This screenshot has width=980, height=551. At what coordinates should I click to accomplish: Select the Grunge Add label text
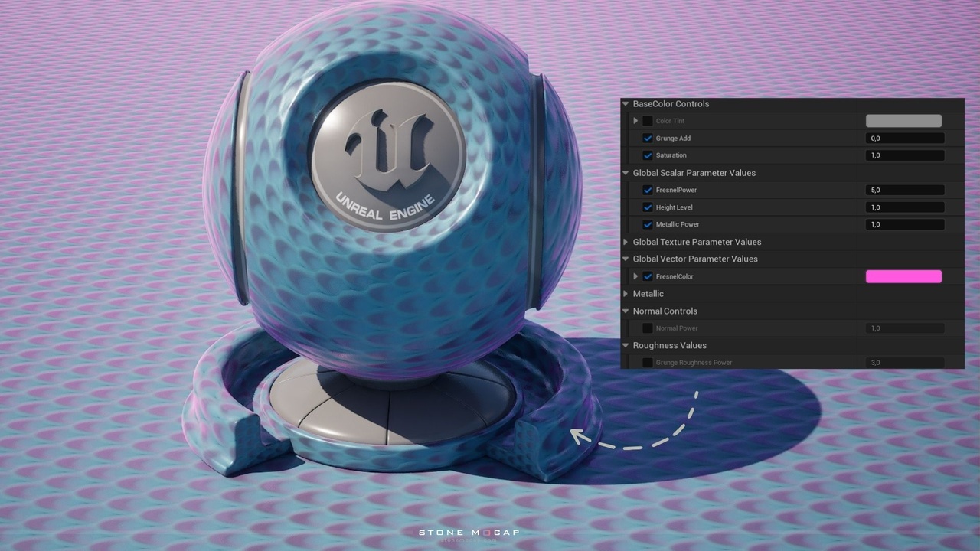coord(673,139)
